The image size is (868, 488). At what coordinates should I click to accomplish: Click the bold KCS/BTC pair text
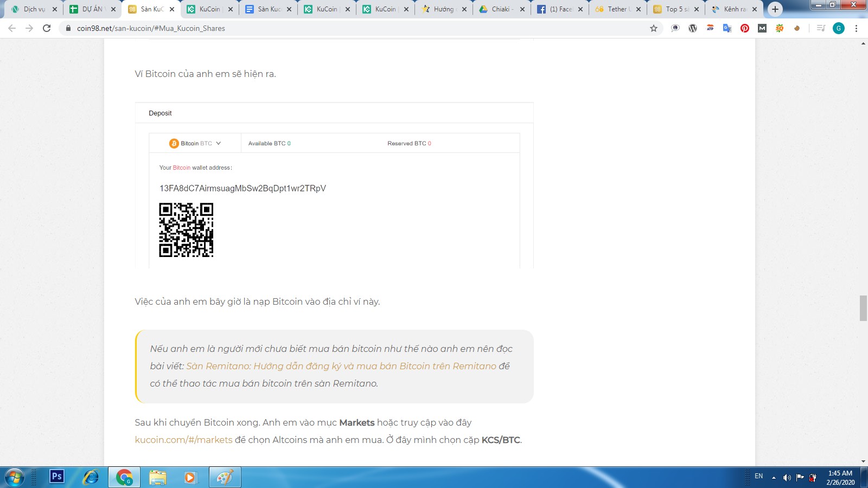tap(501, 440)
